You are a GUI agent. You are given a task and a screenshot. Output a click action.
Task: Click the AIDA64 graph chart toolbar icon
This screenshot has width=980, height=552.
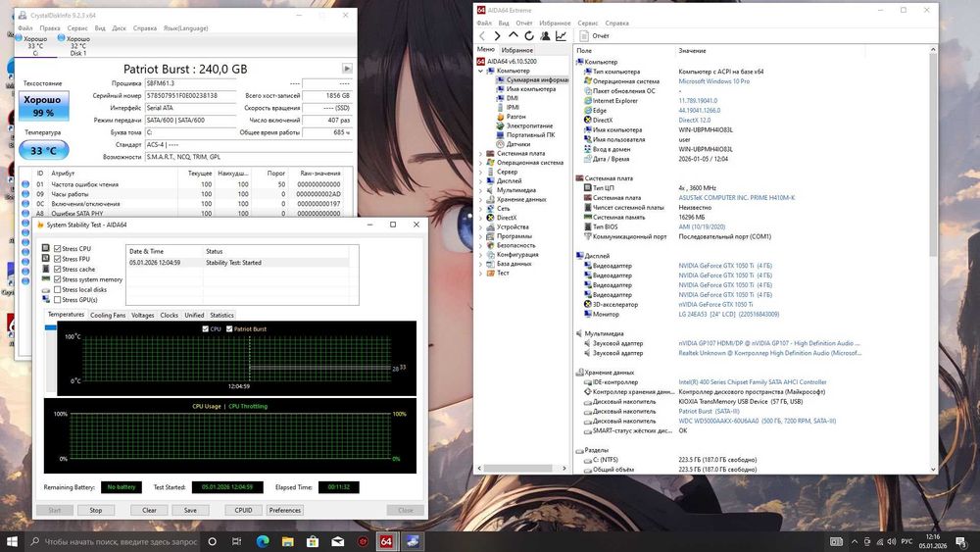562,36
